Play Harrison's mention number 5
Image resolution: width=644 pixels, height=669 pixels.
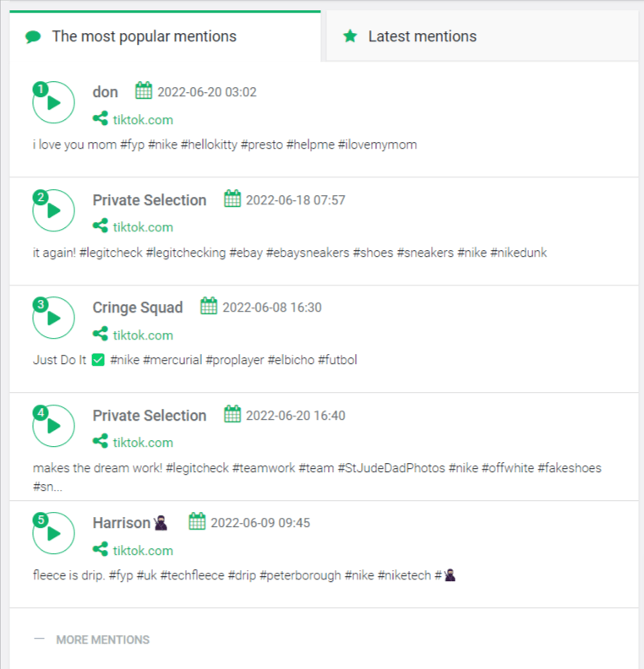[54, 534]
